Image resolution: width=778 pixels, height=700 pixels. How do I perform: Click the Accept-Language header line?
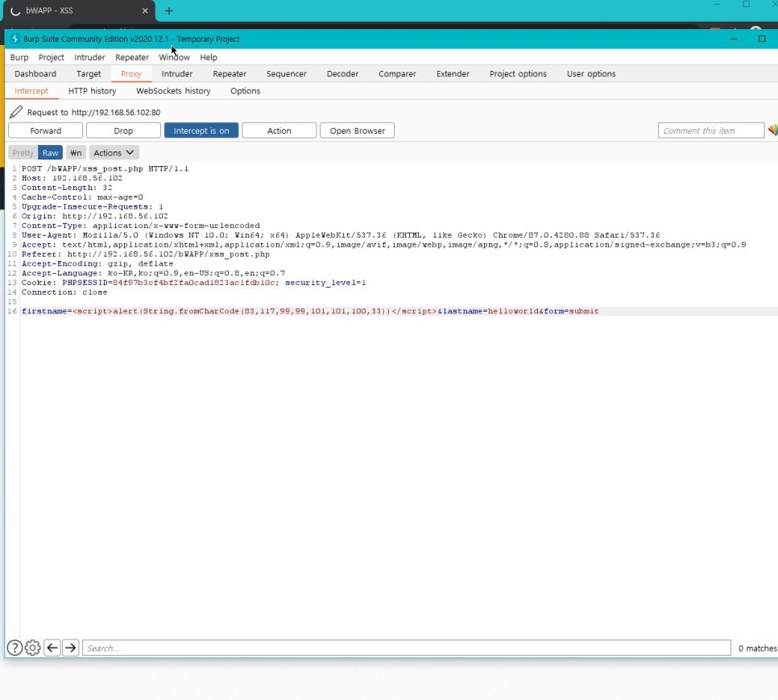click(153, 273)
